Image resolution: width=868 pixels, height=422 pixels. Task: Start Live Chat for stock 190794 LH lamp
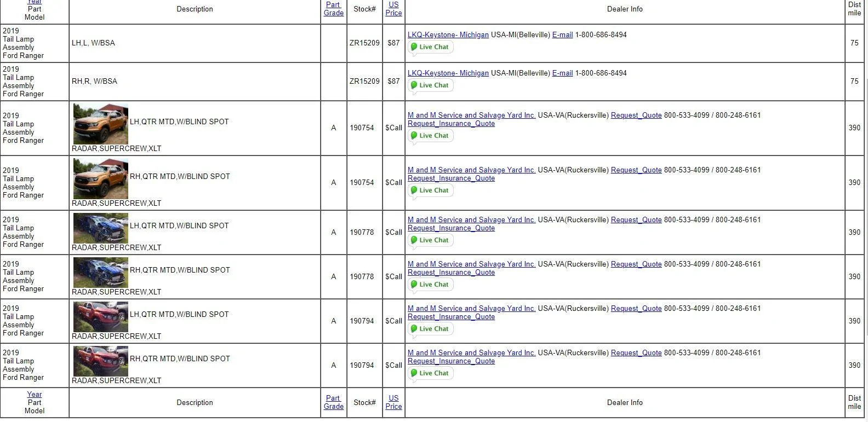click(431, 329)
